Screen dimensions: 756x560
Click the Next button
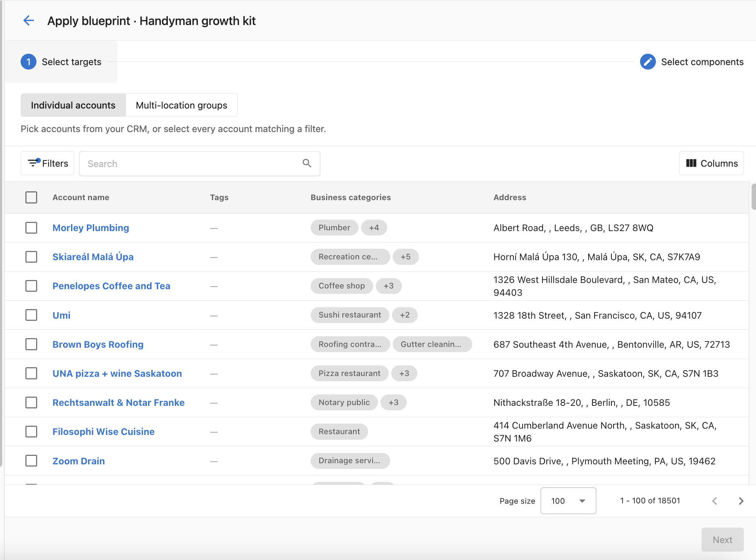723,540
